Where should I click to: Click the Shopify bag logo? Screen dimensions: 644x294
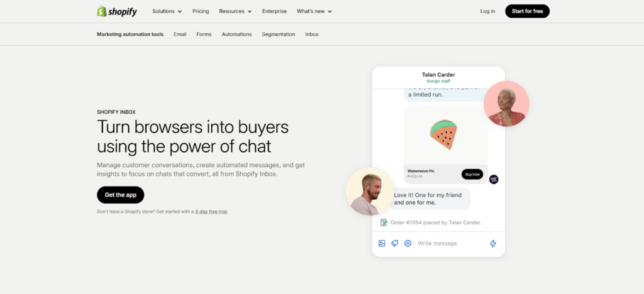pos(102,11)
